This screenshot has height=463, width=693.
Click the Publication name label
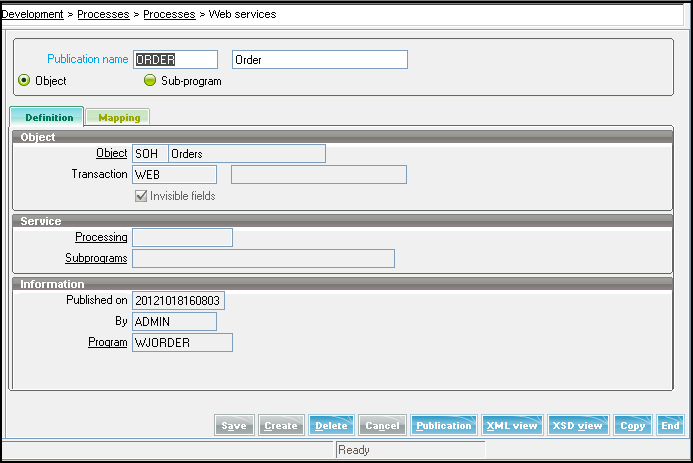[x=88, y=59]
